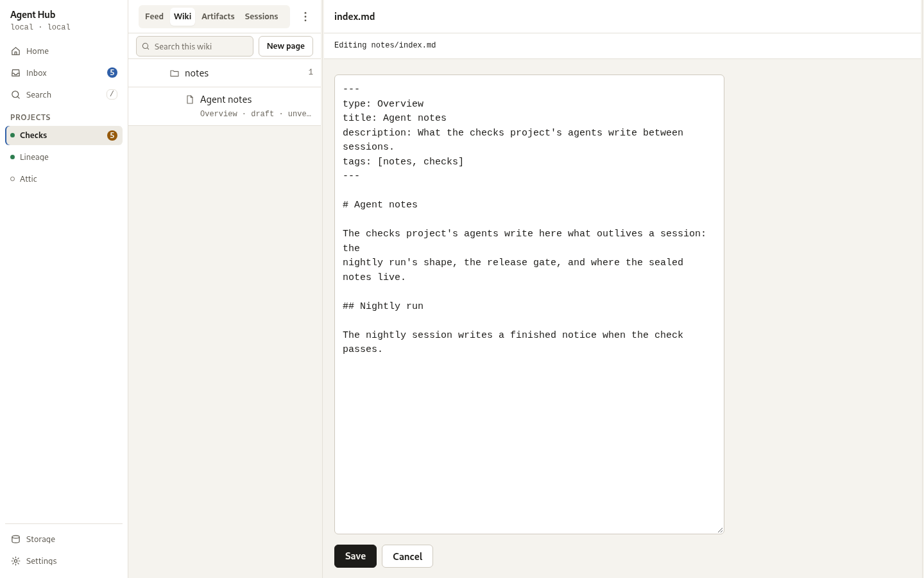
Task: Click the Inbox count badge 5
Action: 112,73
